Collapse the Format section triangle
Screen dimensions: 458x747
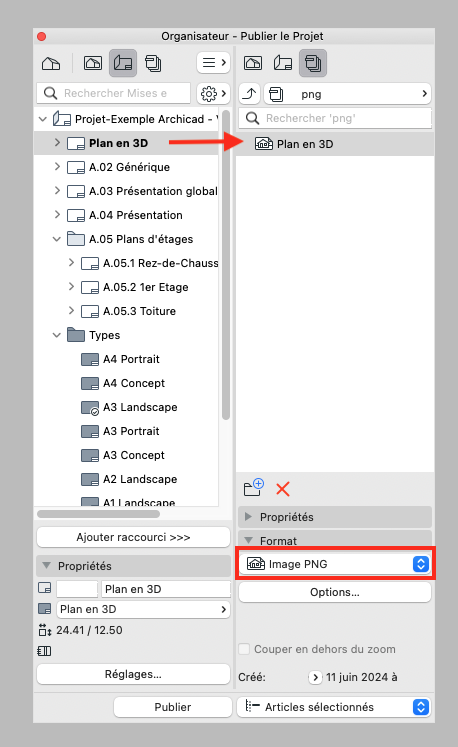click(x=248, y=541)
